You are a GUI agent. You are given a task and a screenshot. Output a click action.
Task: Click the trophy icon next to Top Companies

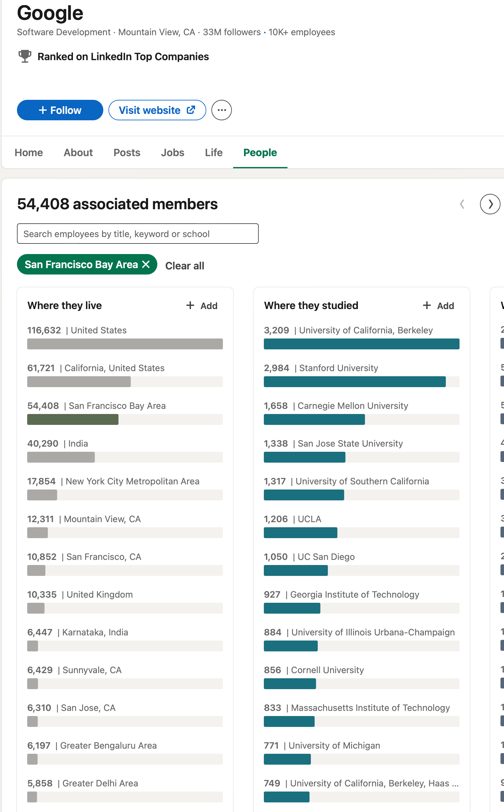coord(25,56)
